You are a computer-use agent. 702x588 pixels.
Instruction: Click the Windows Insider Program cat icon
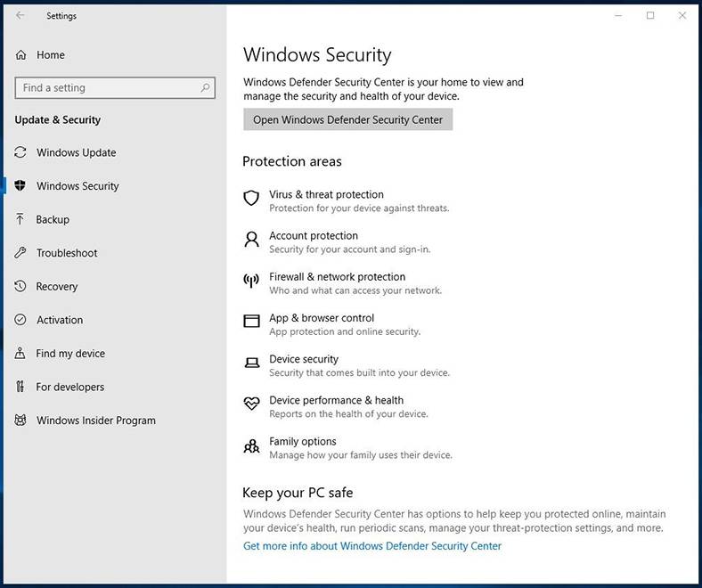(x=20, y=421)
